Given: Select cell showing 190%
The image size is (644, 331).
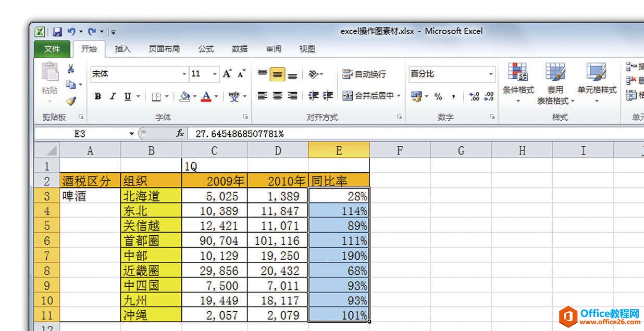Looking at the screenshot, I should click(x=339, y=256).
